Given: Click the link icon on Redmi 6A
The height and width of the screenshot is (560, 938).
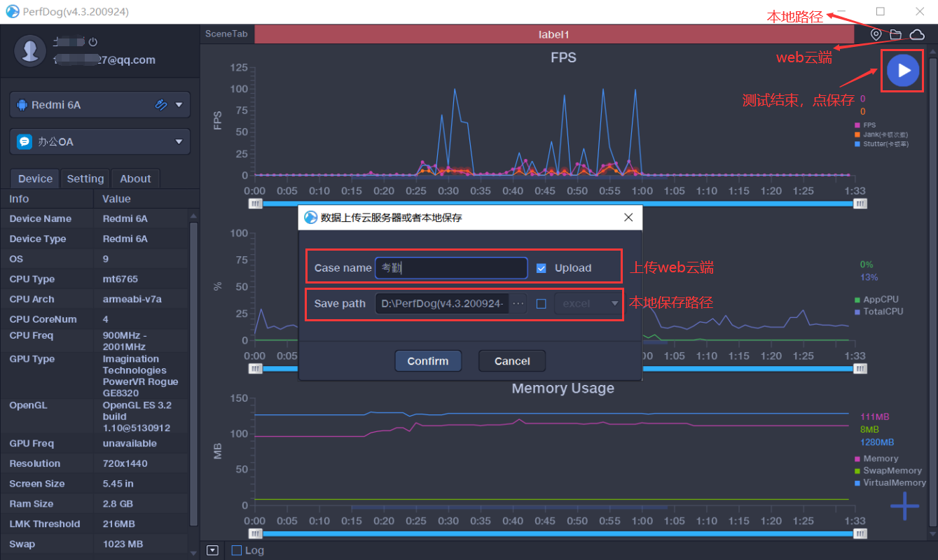Looking at the screenshot, I should click(x=160, y=105).
